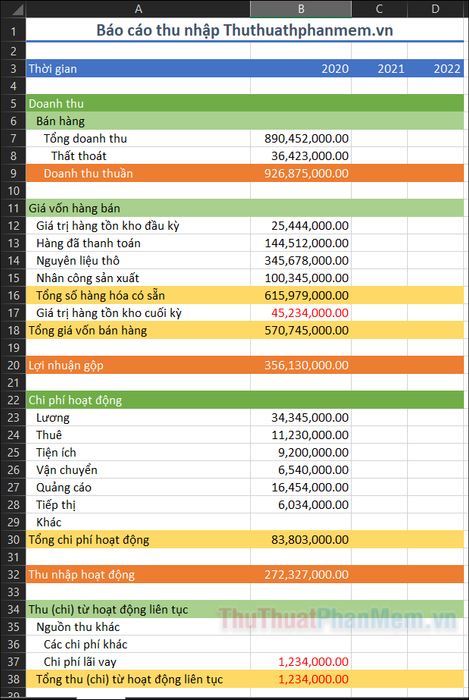The image size is (469, 700).
Task: Click the Select All corner triangle
Action: (x=13, y=8)
